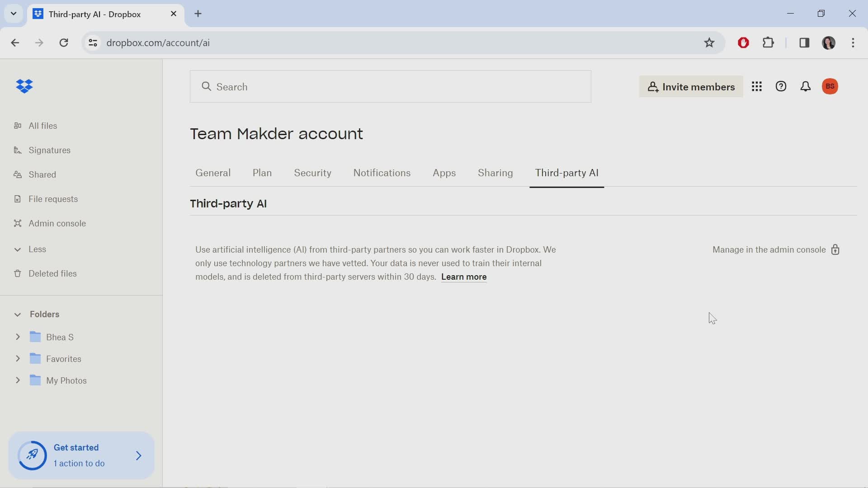
Task: Expand the My Photos folder
Action: [x=17, y=381]
